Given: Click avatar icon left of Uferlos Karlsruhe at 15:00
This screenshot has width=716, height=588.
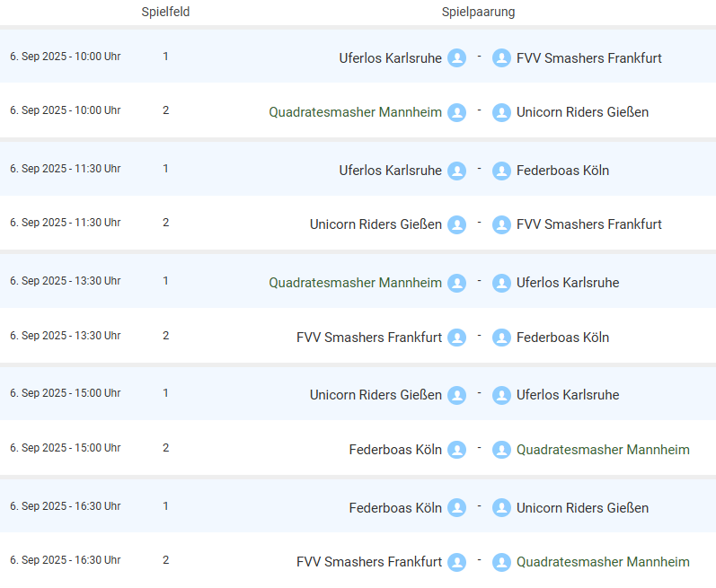Looking at the screenshot, I should click(501, 395).
